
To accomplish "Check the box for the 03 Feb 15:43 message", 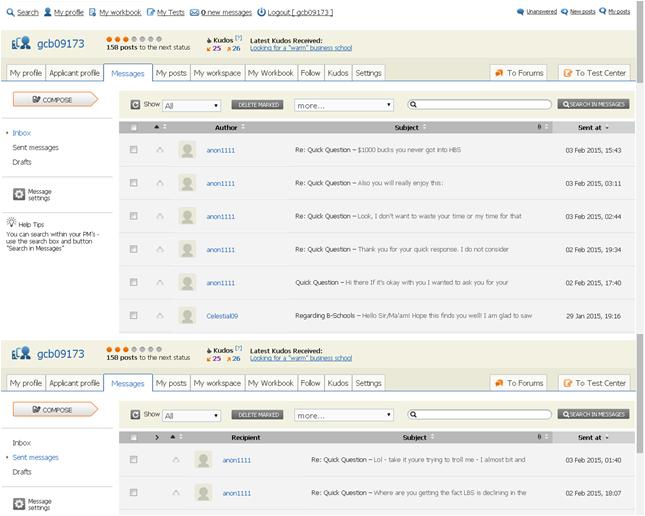I will click(x=134, y=150).
